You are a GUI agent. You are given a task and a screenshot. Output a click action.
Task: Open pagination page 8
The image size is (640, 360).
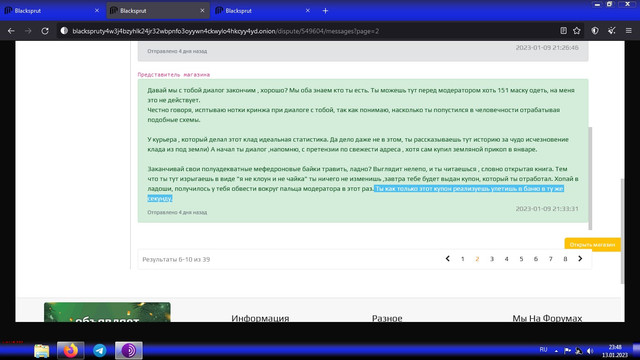coord(565,259)
